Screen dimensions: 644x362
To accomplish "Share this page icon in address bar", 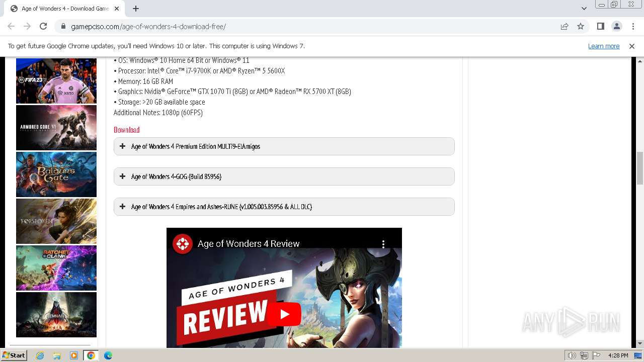I will point(565,26).
